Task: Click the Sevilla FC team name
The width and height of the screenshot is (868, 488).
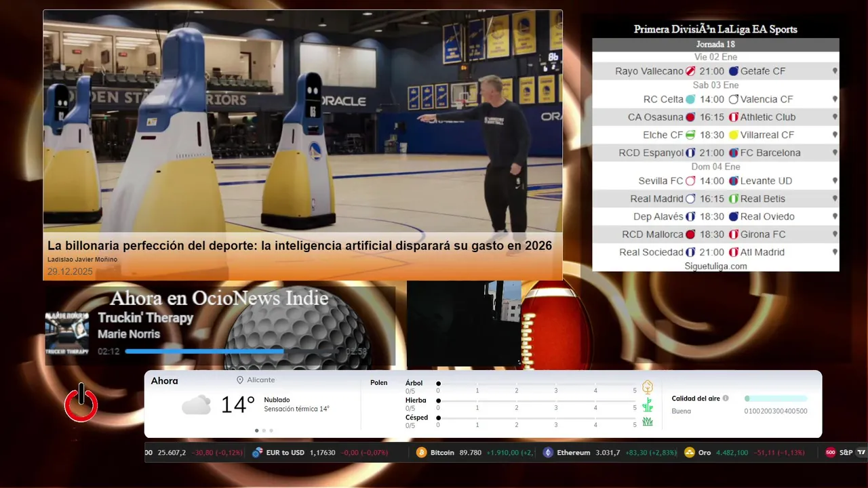Action: [x=661, y=181]
